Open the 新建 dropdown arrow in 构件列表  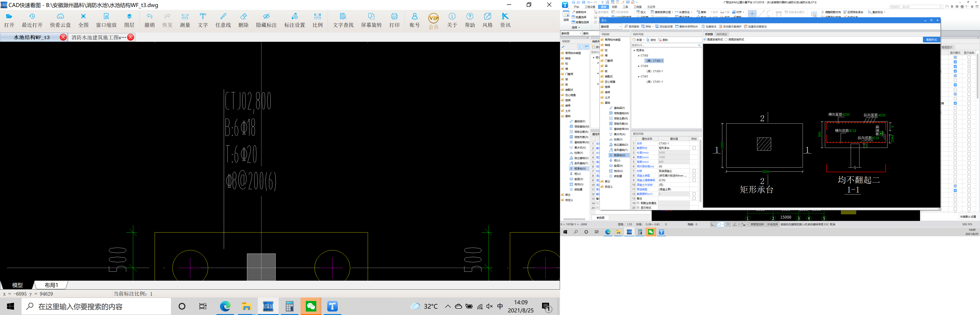tap(644, 40)
